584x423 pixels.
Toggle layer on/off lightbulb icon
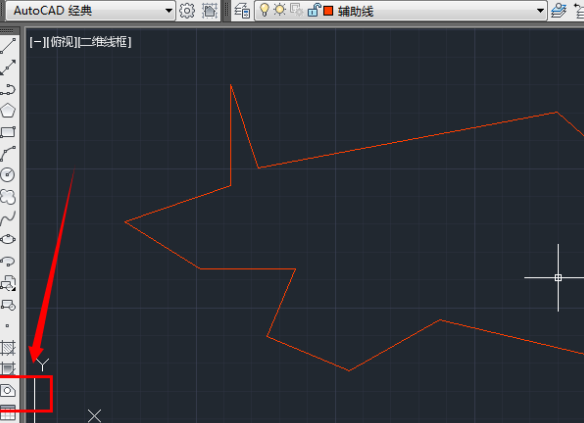pos(264,10)
